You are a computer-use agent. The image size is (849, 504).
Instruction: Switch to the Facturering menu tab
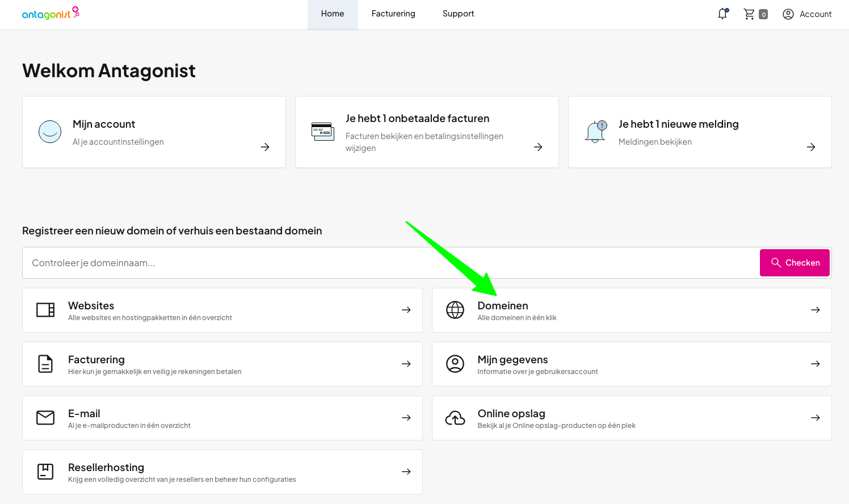coord(393,14)
